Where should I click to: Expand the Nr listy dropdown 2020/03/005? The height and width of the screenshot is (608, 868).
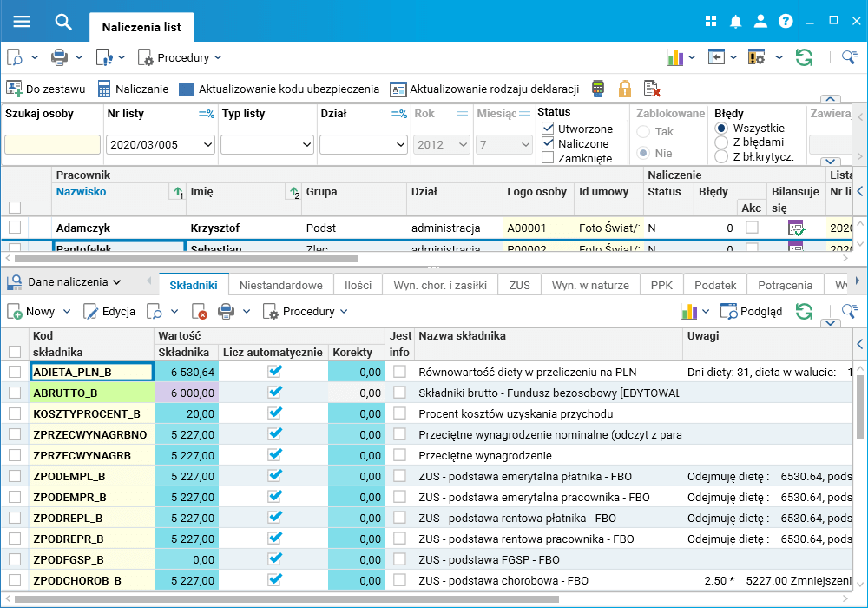point(207,144)
